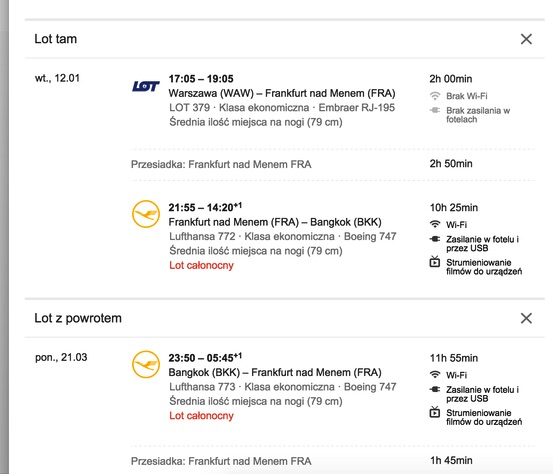Select the 'Lot tam' heading

[x=55, y=39]
